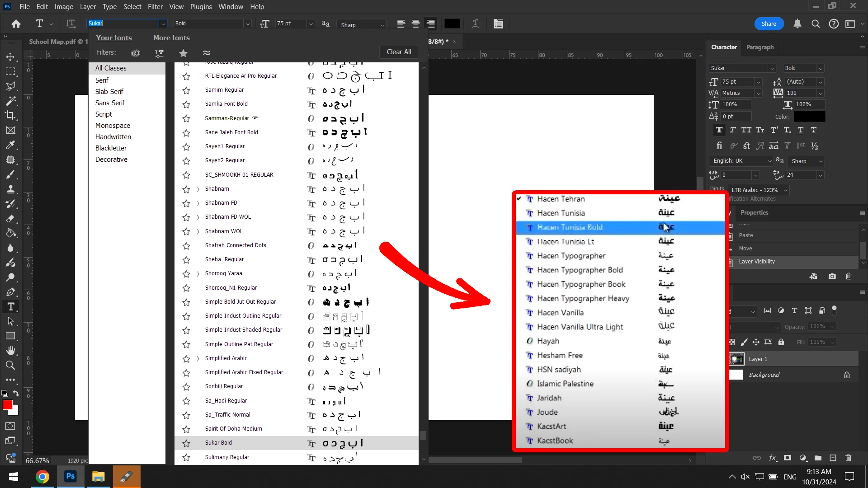The image size is (868, 488).
Task: Click the Faux Bold style button
Action: 719,130
